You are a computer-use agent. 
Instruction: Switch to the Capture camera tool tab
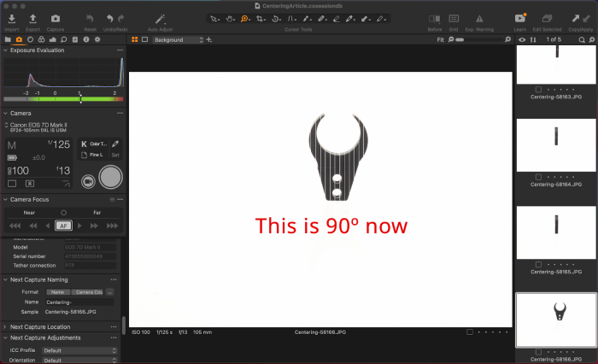[x=19, y=39]
